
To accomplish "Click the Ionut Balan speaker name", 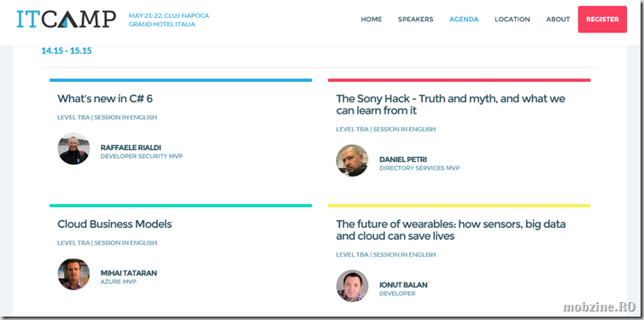I will (x=403, y=285).
